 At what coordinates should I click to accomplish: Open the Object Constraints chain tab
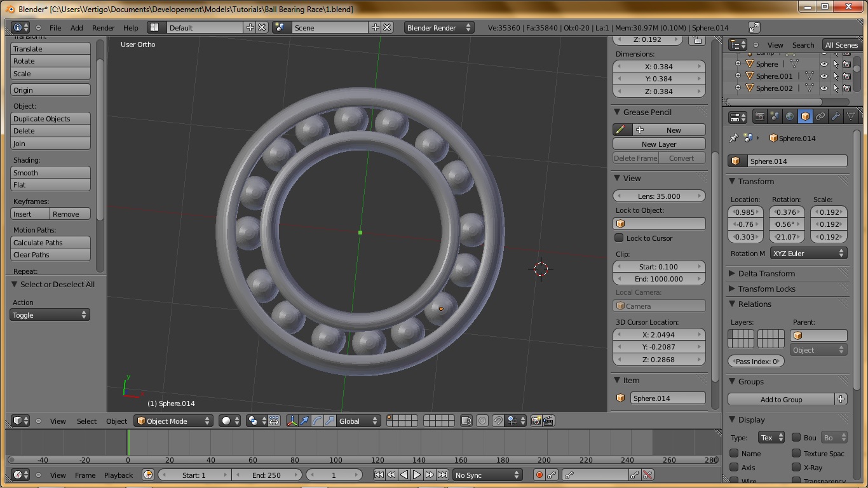click(820, 117)
